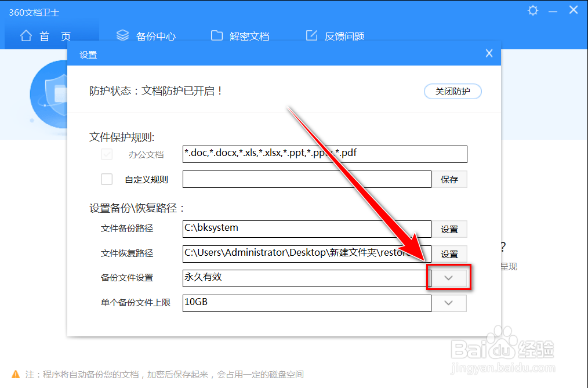
Task: Click the bottom note about disk space
Action: pos(164,374)
